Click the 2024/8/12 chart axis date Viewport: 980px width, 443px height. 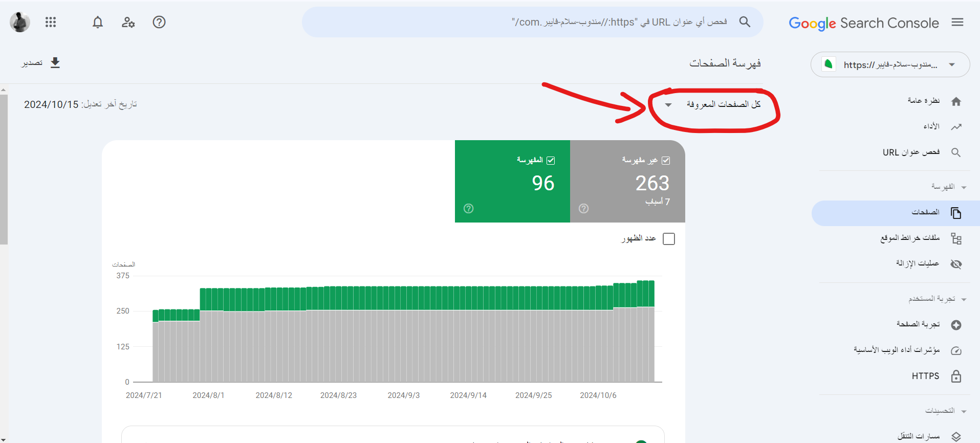[274, 395]
